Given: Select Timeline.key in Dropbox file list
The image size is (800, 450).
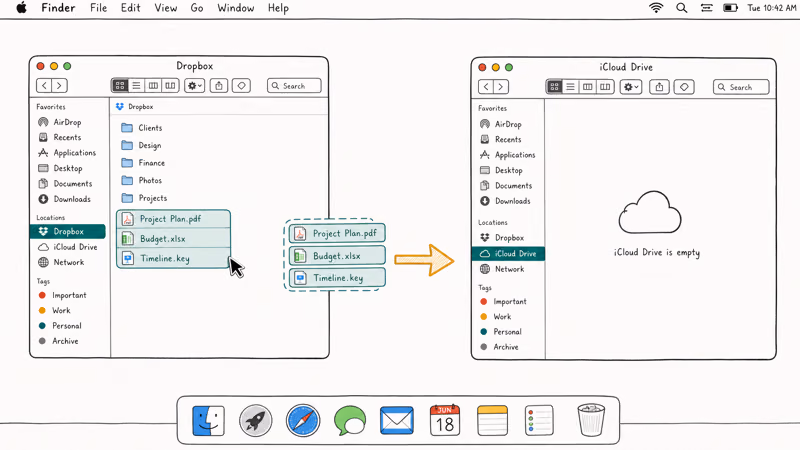Looking at the screenshot, I should (x=173, y=258).
